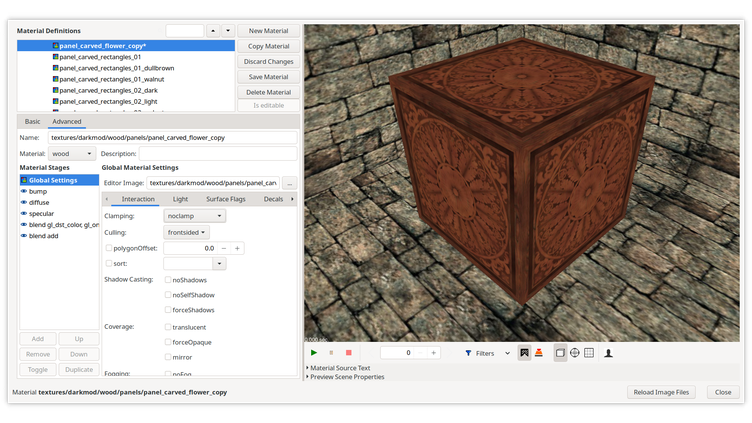The image size is (752, 423).
Task: Open the Clamping noclamp dropdown
Action: (194, 216)
